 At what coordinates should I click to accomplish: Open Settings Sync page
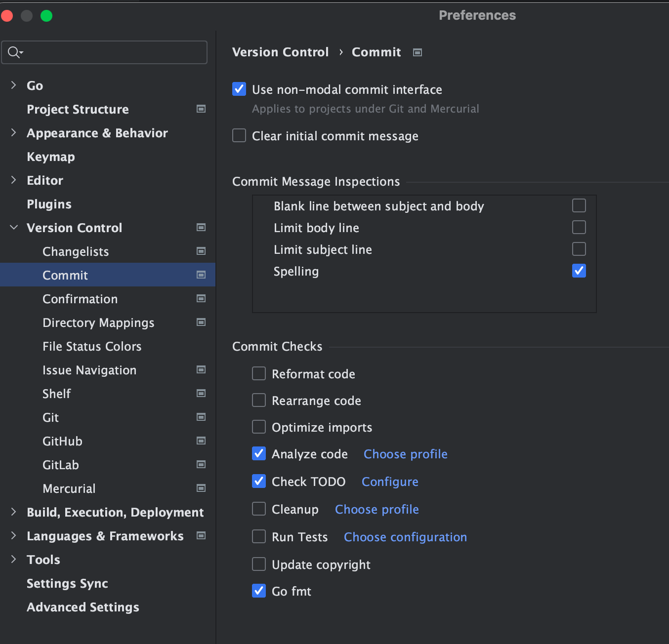[x=67, y=583]
